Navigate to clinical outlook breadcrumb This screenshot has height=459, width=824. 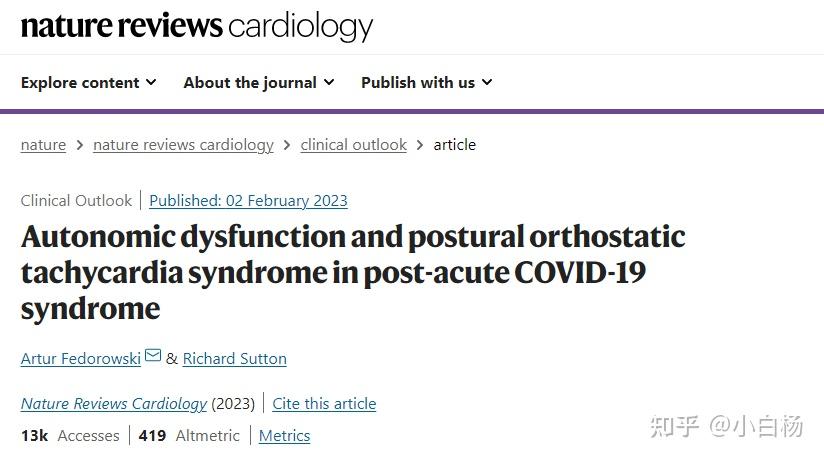[353, 144]
